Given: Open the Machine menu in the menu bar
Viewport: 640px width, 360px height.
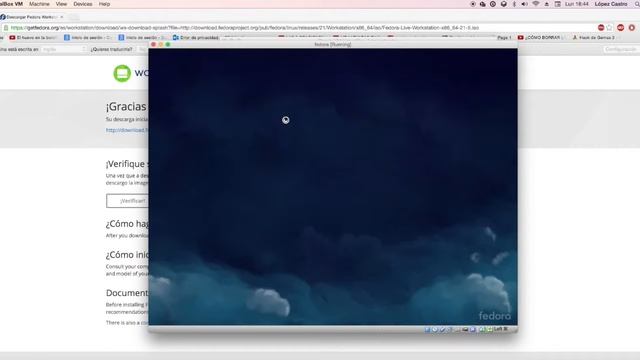Looking at the screenshot, I should (x=39, y=4).
